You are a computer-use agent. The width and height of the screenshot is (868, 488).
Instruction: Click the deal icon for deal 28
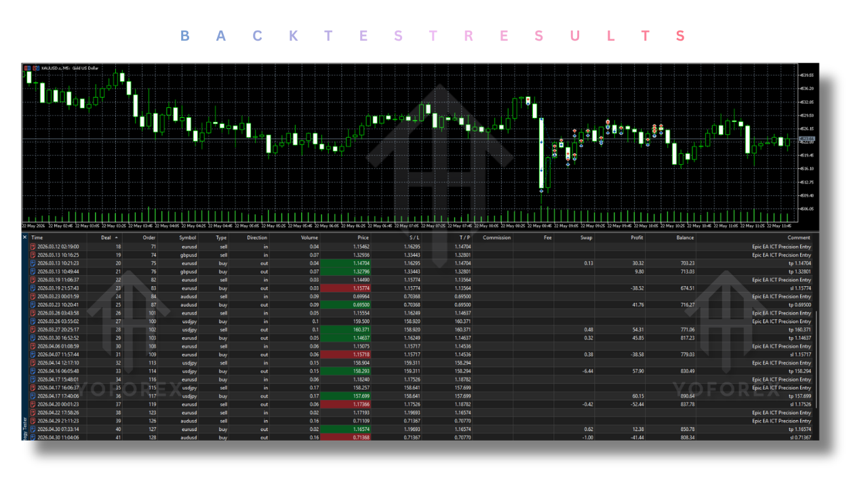(33, 329)
